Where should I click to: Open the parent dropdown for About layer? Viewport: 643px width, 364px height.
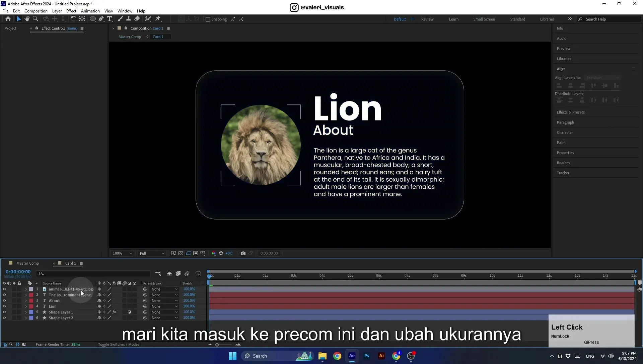[x=164, y=301]
